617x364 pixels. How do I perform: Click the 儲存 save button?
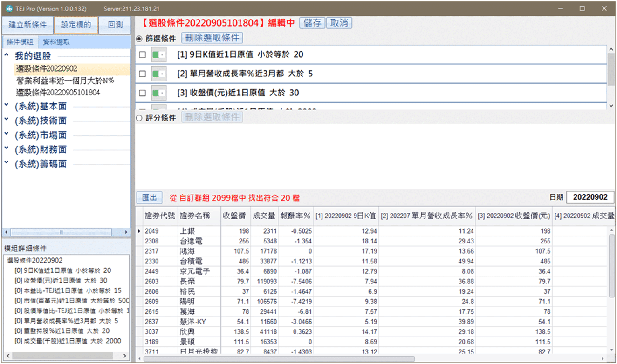coord(312,22)
